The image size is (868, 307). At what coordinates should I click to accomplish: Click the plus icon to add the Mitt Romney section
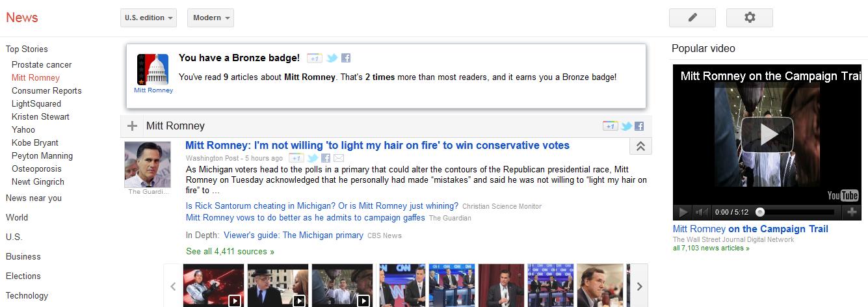pyautogui.click(x=132, y=126)
